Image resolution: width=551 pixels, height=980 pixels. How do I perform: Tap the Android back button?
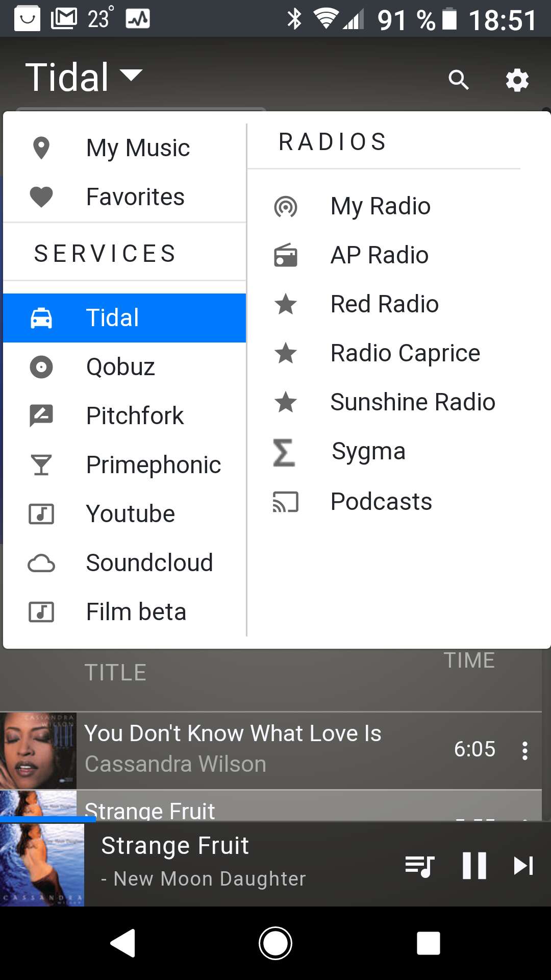point(122,943)
